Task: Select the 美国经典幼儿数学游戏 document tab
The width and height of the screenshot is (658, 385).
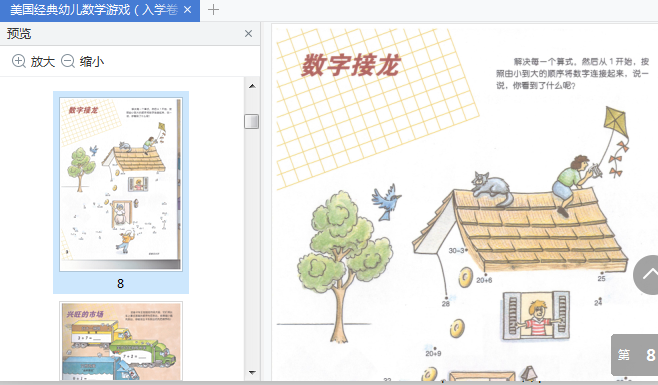Action: (99, 10)
